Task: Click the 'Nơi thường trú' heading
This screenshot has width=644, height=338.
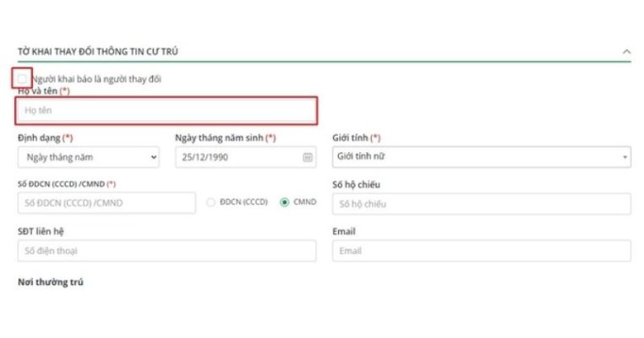Action: pyautogui.click(x=51, y=281)
